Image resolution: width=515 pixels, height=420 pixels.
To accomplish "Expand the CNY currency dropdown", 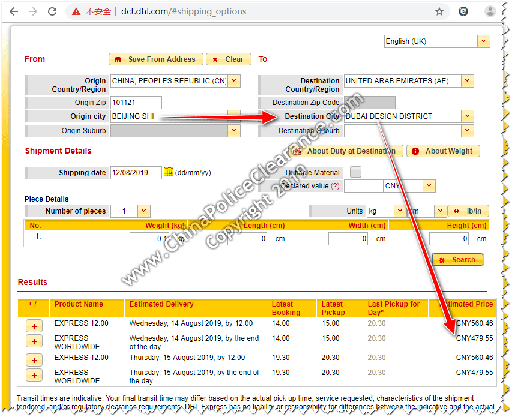I will 429,186.
